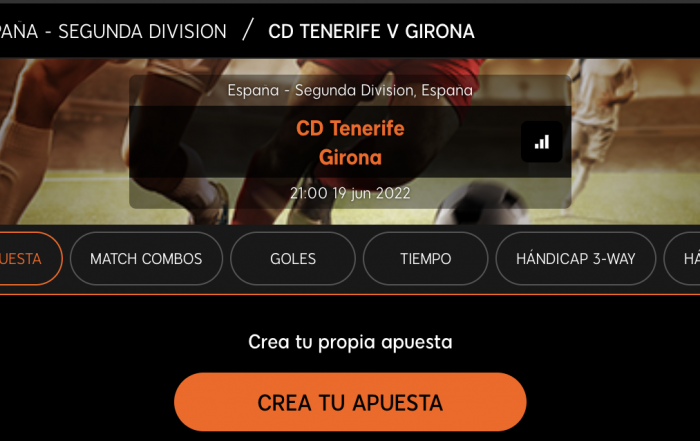Show the HÁNDICAP 3-WAY markets

[575, 258]
